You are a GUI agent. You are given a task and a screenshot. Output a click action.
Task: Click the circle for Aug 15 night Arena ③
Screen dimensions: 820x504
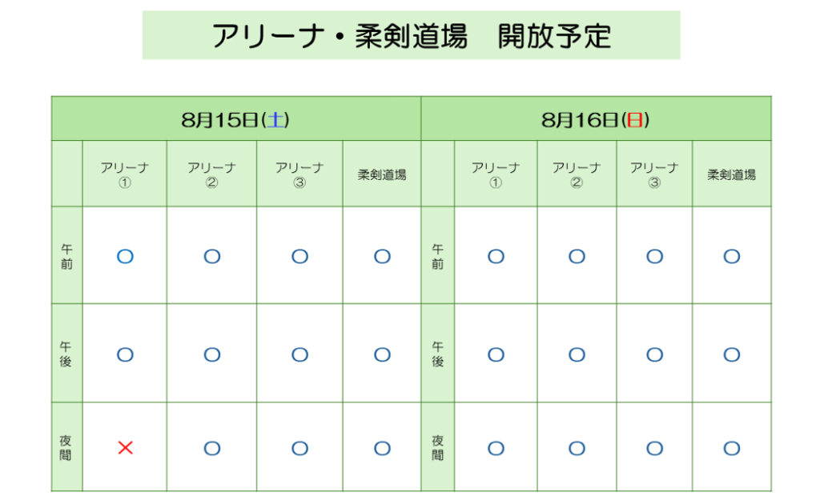click(299, 448)
